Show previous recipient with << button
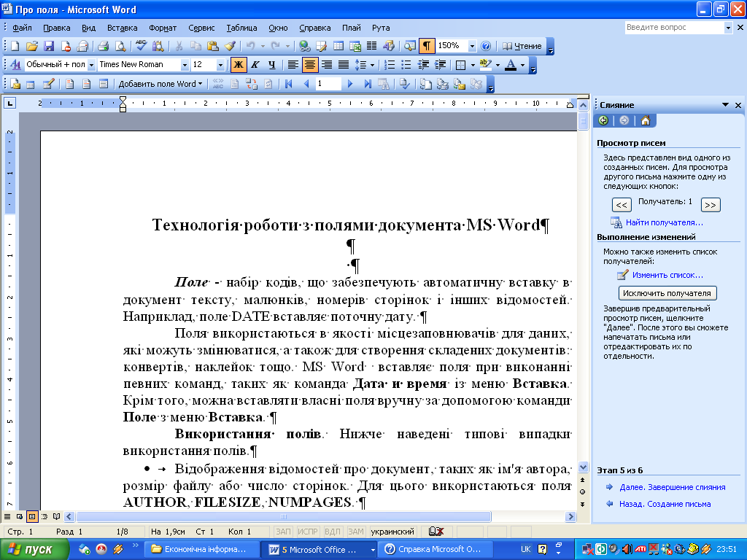Viewport: 747px width, 560px height. (622, 205)
